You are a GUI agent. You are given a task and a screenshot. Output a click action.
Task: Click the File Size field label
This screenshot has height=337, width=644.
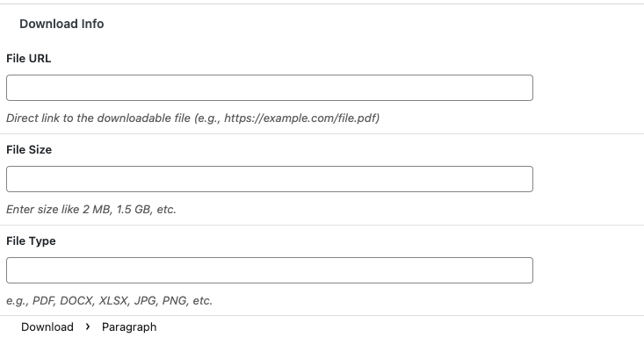[x=29, y=150]
